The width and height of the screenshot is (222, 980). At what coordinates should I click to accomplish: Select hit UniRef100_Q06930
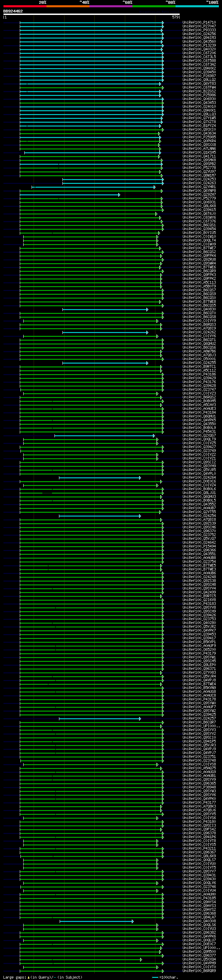tap(199, 99)
